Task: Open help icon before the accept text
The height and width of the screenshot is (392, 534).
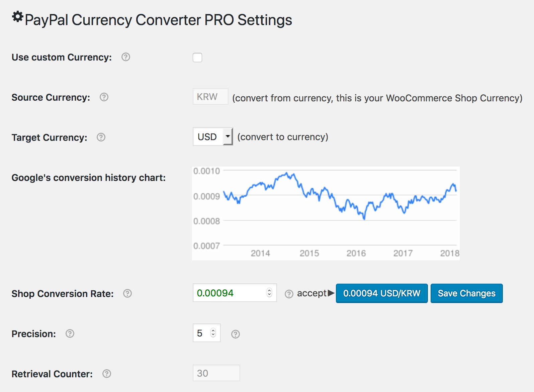Action: (289, 294)
